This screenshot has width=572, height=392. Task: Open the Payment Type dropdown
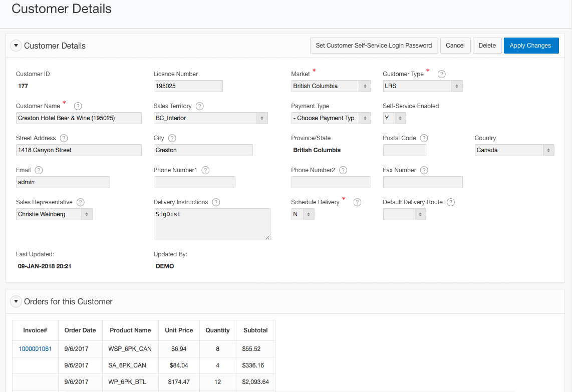331,118
